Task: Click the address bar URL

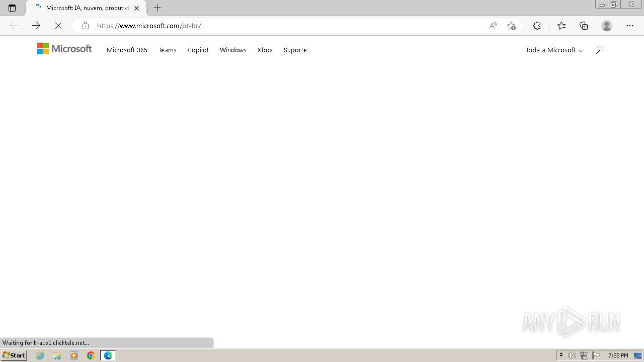Action: [x=149, y=26]
